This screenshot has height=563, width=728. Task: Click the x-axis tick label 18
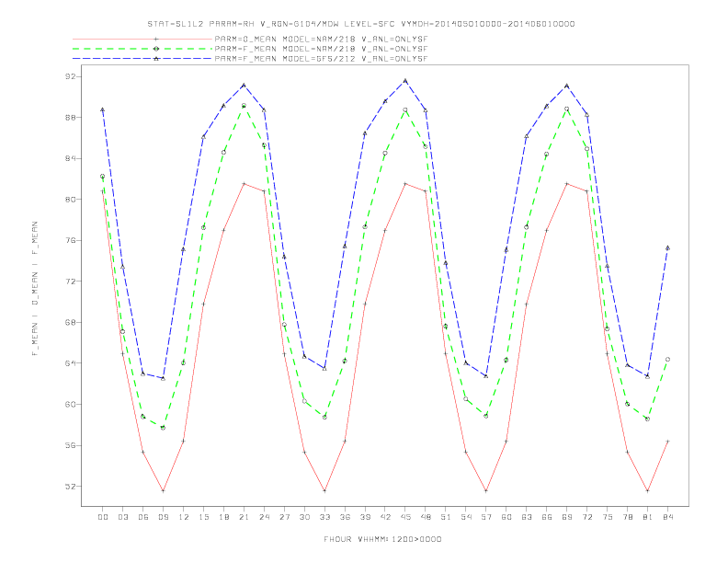tap(223, 517)
